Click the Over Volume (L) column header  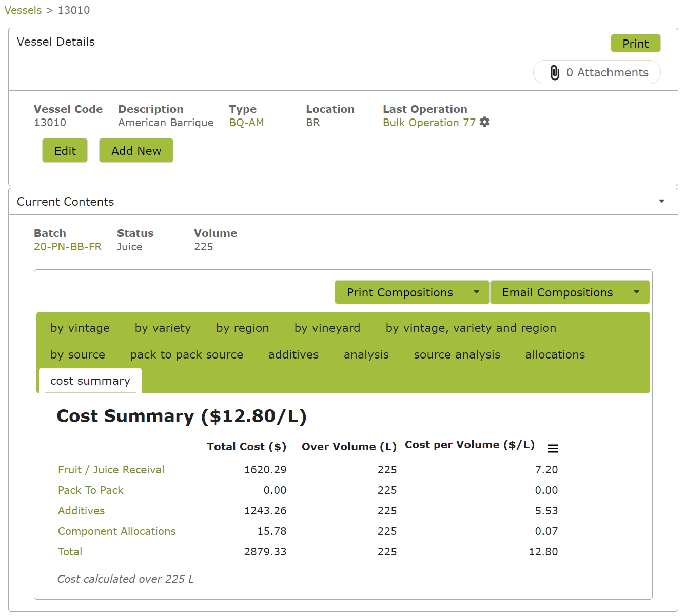coord(349,447)
